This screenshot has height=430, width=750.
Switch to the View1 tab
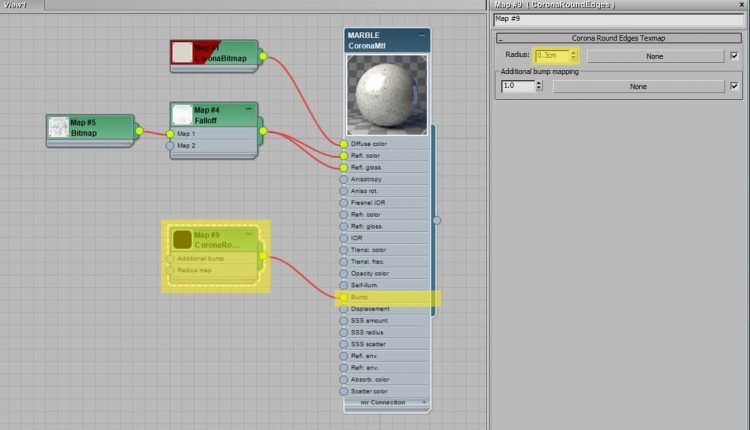coord(14,4)
